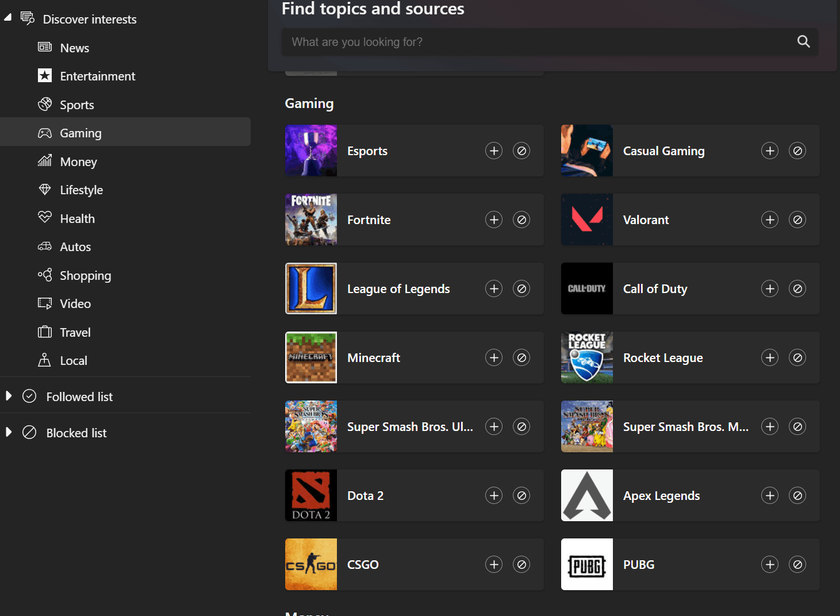The image size is (840, 616).
Task: Follow the Valorant topic
Action: click(x=770, y=220)
